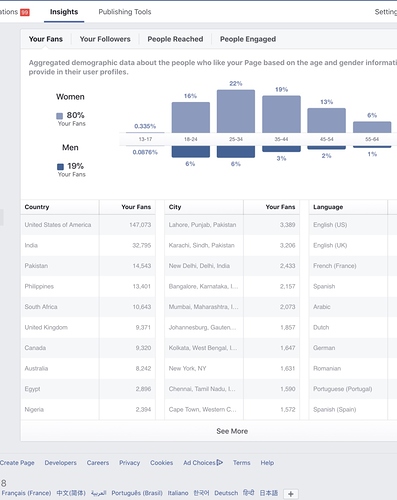Select the Spanish (Spain) language row
Image resolution: width=397 pixels, height=500 pixels.
[353, 409]
